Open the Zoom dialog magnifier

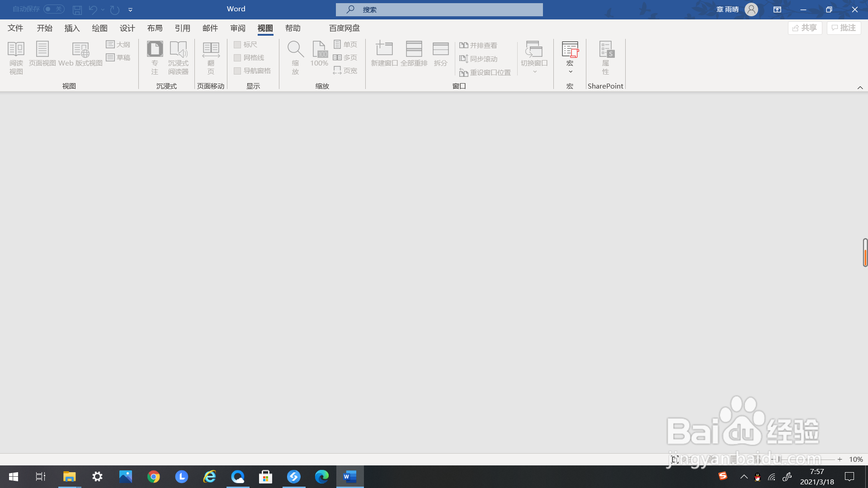pyautogui.click(x=295, y=57)
